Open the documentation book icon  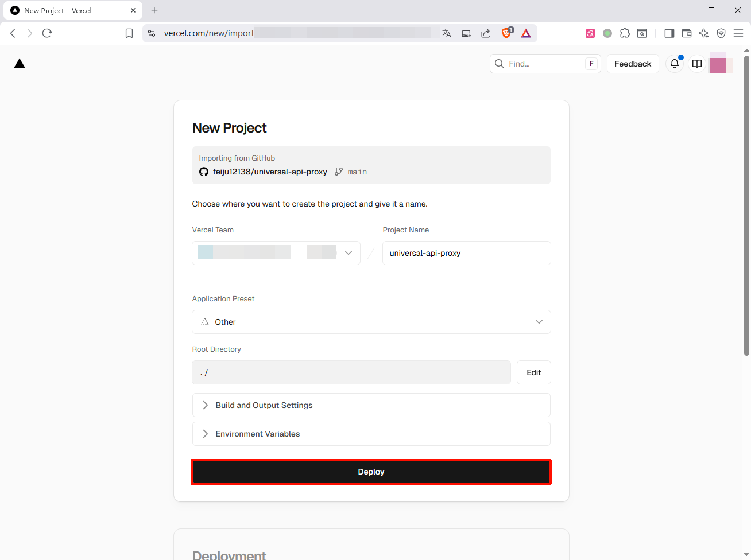click(x=697, y=64)
